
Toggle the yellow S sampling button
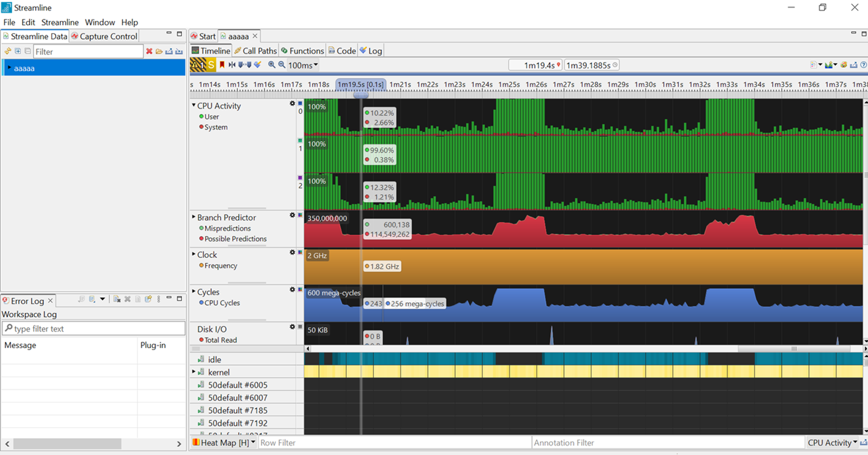pos(211,65)
